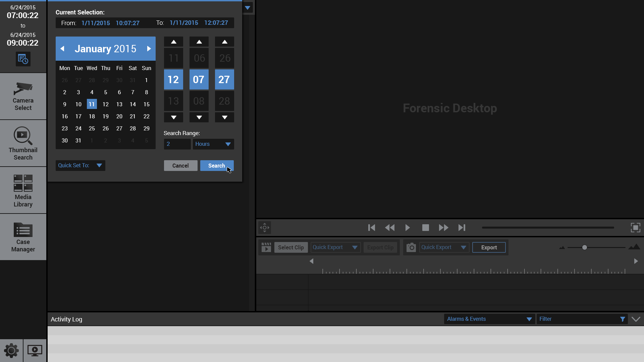Increment the hour with up arrow
Screen dimensions: 644x362
[173, 42]
